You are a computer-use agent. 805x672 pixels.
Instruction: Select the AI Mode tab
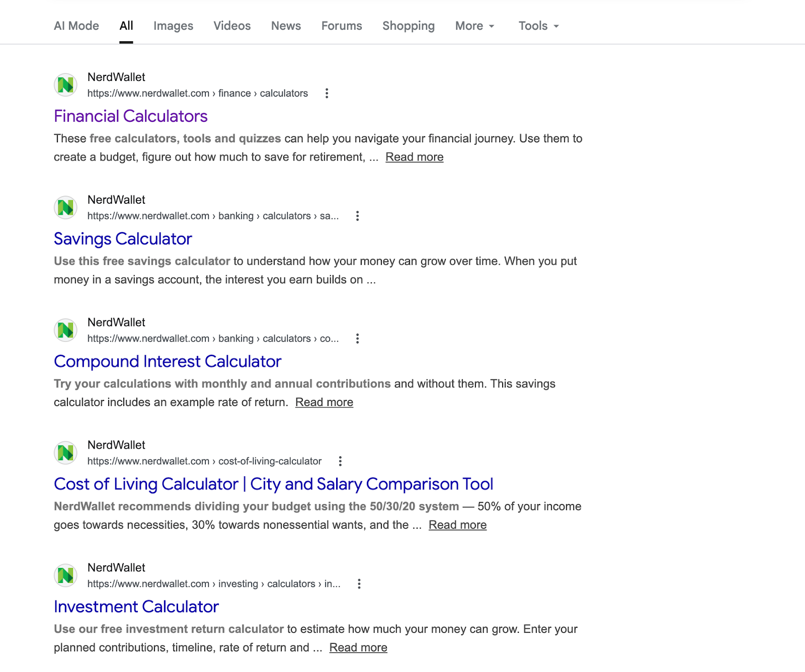click(x=76, y=26)
